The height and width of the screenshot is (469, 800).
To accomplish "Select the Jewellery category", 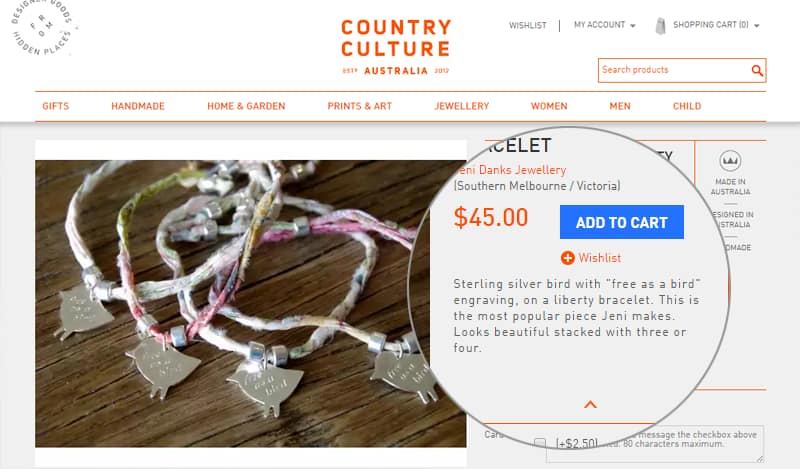I will coord(461,106).
